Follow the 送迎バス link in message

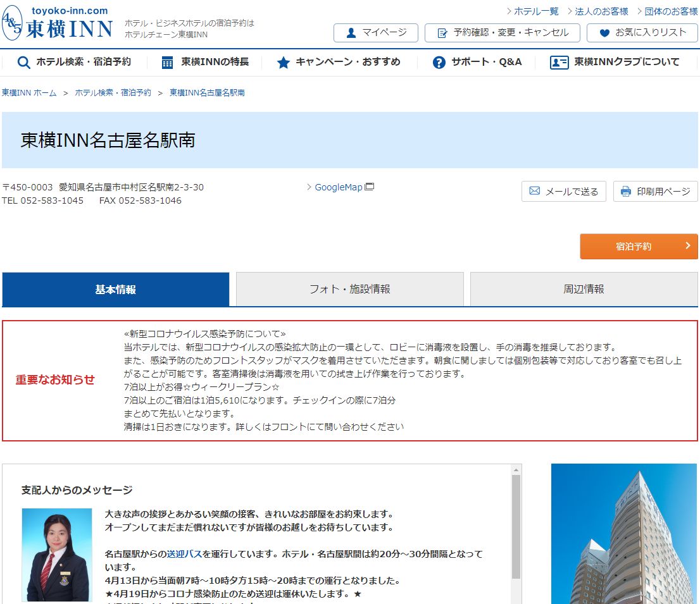pos(184,553)
